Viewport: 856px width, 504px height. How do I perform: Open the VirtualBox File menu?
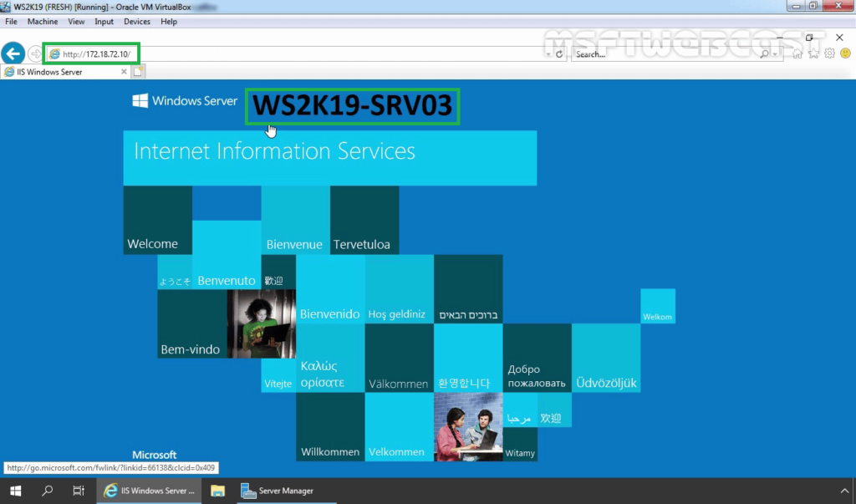[11, 21]
